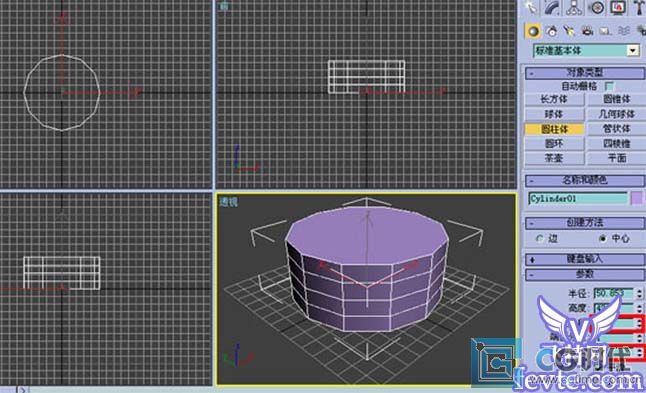Choose the 中心 creation method radio

click(603, 239)
